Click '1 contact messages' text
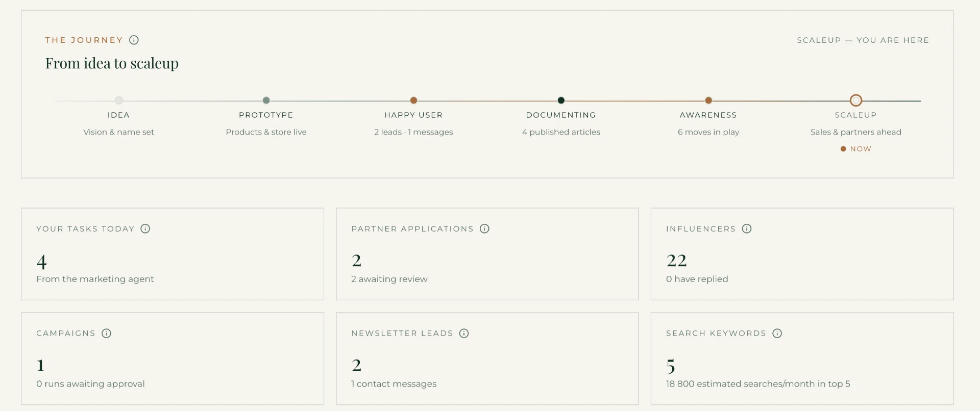 click(394, 384)
